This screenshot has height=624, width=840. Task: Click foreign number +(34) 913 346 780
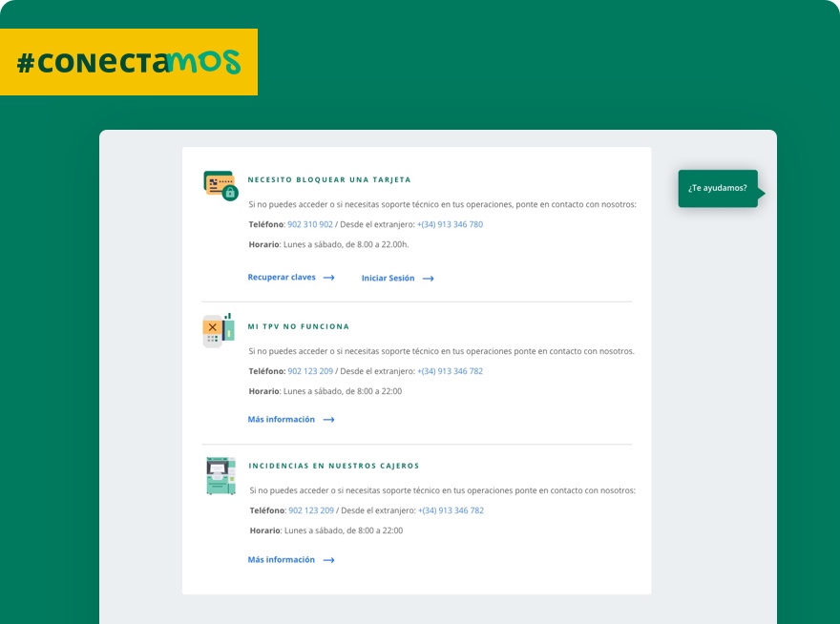pos(450,225)
